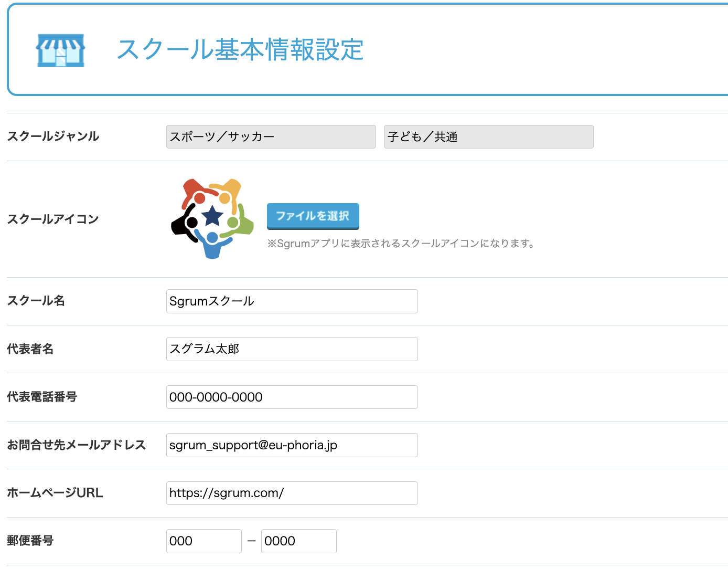Click the お問合せ先メールアドレス label
This screenshot has width=728, height=569.
pyautogui.click(x=77, y=445)
